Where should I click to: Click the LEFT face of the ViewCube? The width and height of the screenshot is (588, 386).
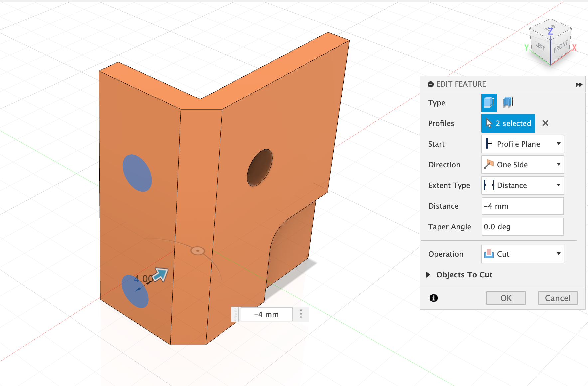coord(540,46)
